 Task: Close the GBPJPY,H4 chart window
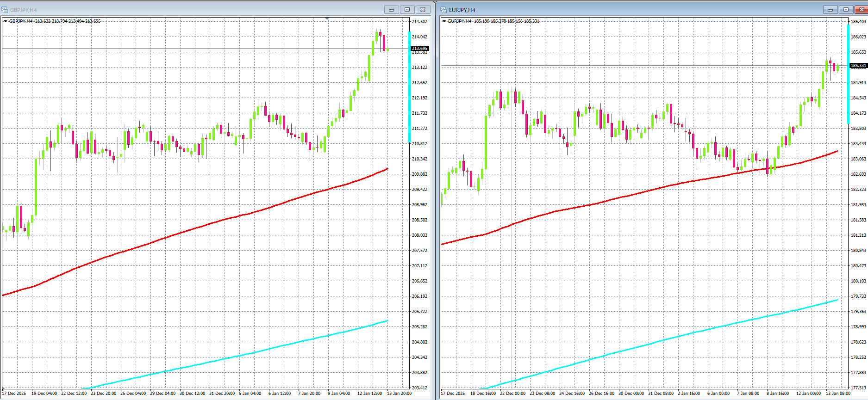(423, 10)
